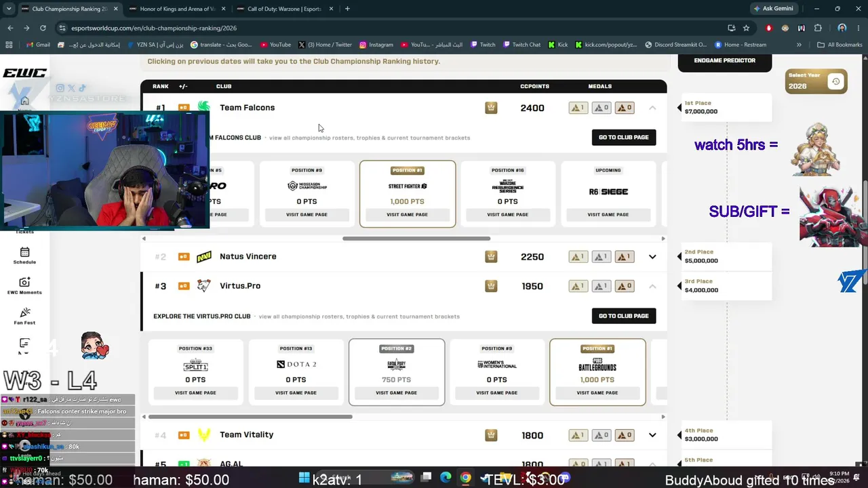Visit game page for Fatal Fury
The width and height of the screenshot is (868, 488).
pos(397,393)
